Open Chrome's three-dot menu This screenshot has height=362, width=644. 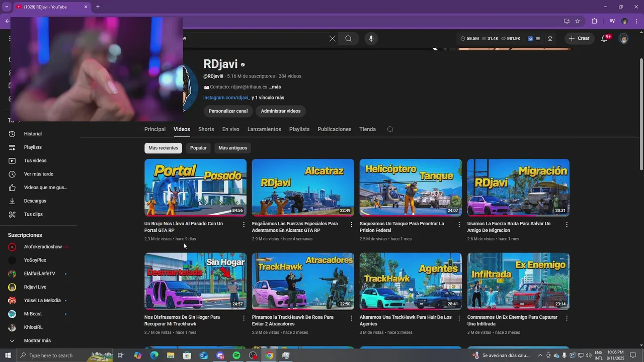(x=637, y=21)
